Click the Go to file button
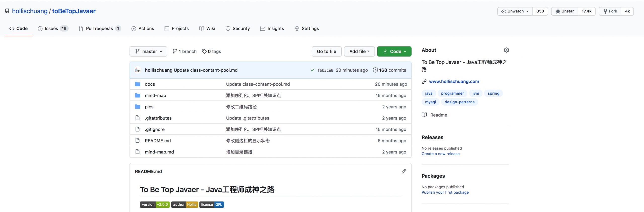Viewport: 644px width, 212px height. 326,51
